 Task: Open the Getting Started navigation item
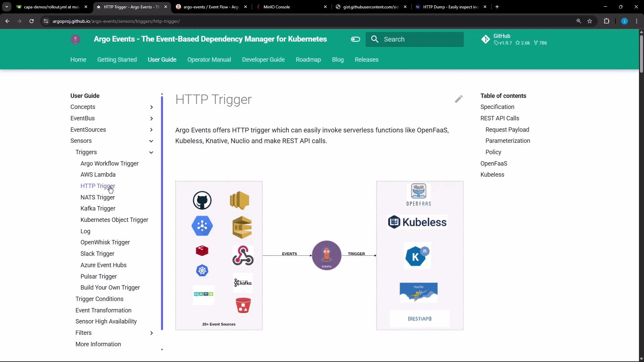[x=117, y=60]
